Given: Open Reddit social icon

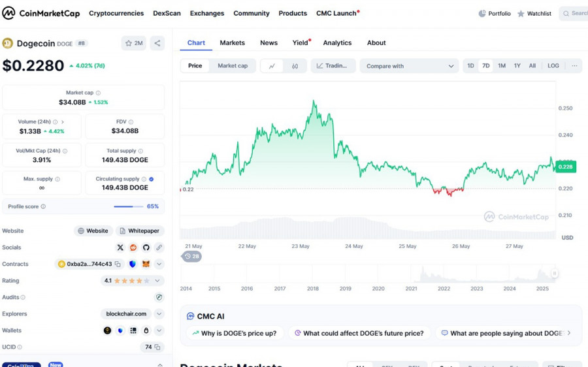Looking at the screenshot, I should click(x=133, y=247).
